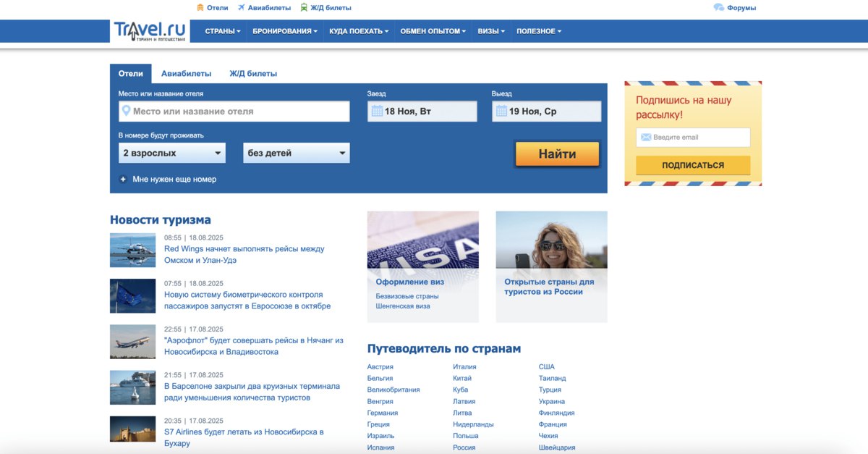Viewport: 868px width, 454px height.
Task: Select the train icon near Ж/Д билеты
Action: click(304, 7)
